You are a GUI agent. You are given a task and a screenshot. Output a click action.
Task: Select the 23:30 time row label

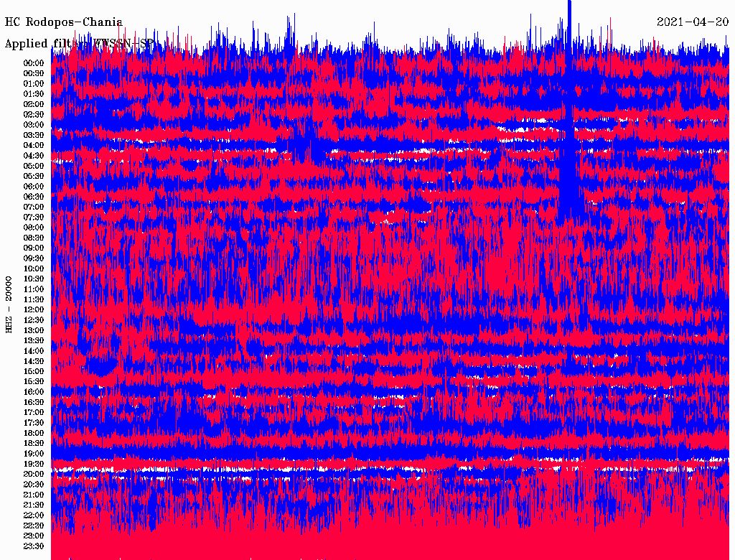pos(34,546)
